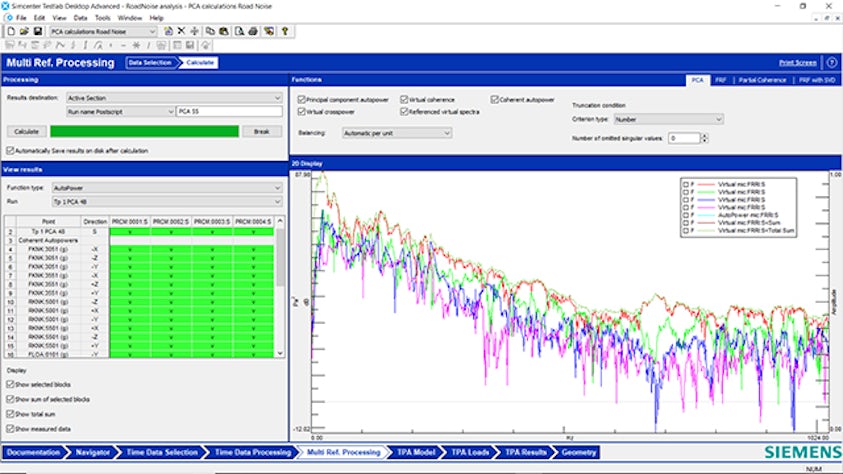The width and height of the screenshot is (843, 474).
Task: Click the yellow question mark help toolbar icon
Action: [285, 32]
